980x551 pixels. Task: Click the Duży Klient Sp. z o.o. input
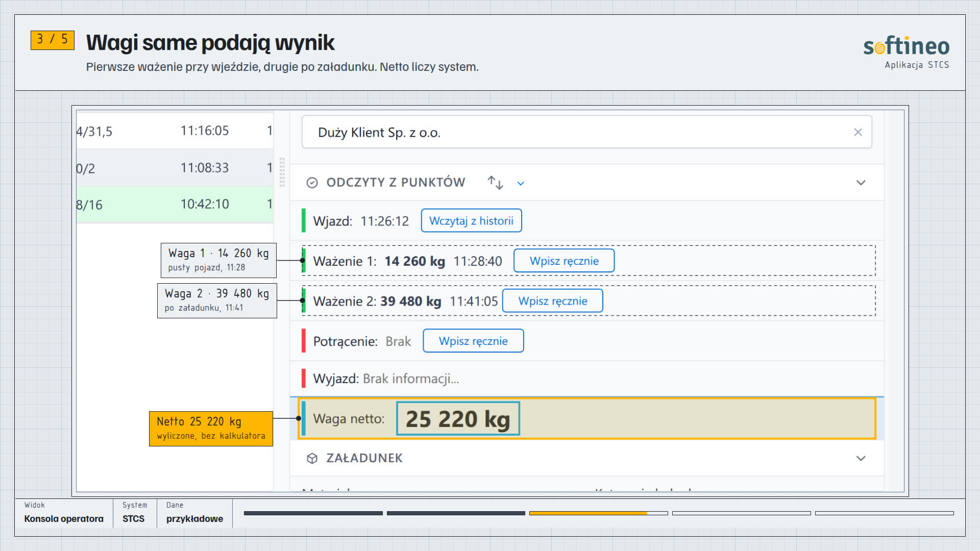tap(586, 132)
